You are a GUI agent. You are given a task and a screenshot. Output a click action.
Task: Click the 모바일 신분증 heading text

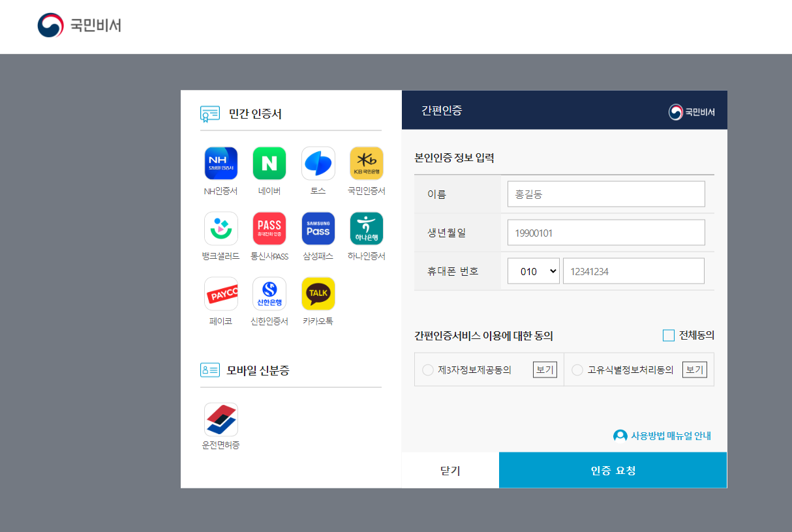coord(258,370)
